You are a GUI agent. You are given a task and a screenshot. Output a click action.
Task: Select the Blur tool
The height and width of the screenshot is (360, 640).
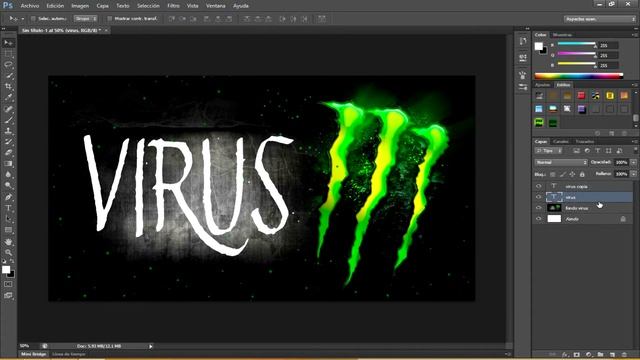click(x=8, y=175)
